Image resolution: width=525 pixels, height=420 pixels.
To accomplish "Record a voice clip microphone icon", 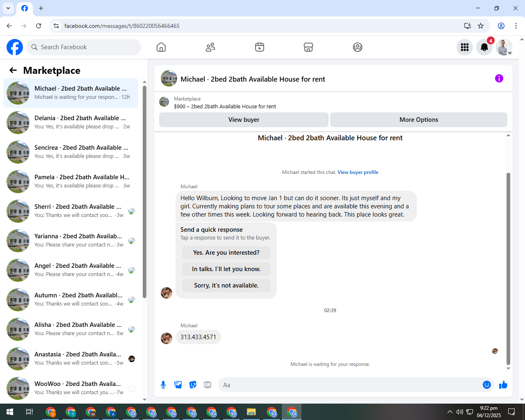I will click(x=163, y=385).
